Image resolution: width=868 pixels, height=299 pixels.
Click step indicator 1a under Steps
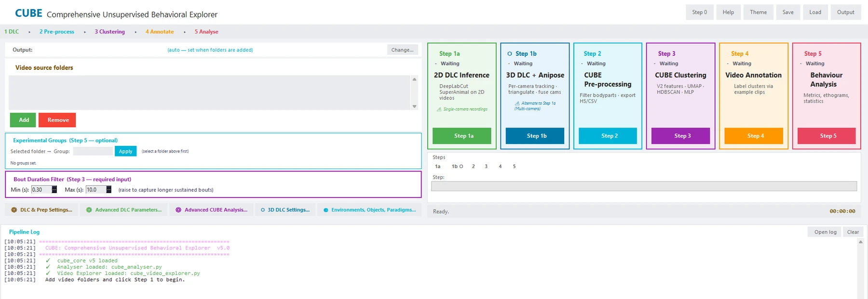click(x=438, y=167)
